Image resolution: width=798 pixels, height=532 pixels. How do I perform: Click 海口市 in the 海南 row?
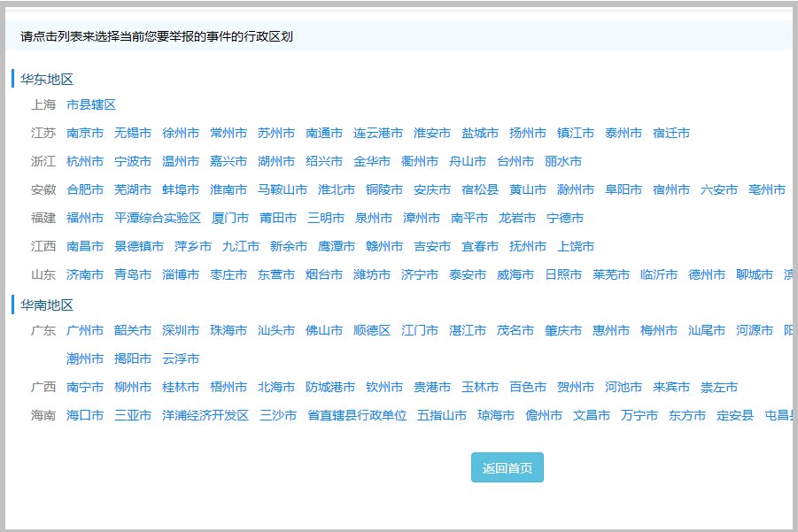pyautogui.click(x=86, y=414)
